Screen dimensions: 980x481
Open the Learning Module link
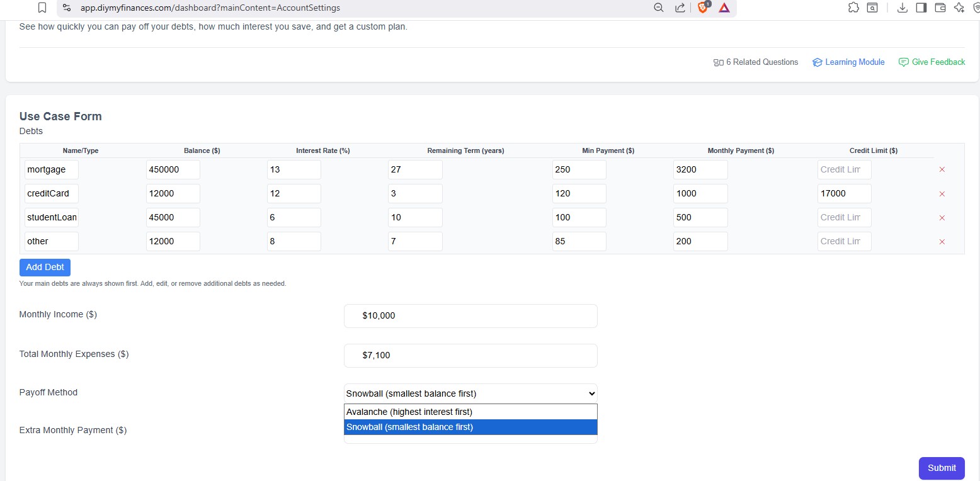coord(848,62)
